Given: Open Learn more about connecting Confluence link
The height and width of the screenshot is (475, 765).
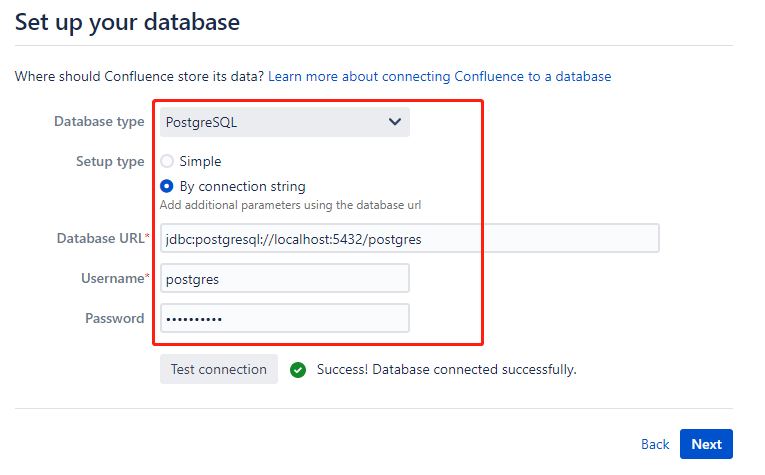Looking at the screenshot, I should coord(439,76).
